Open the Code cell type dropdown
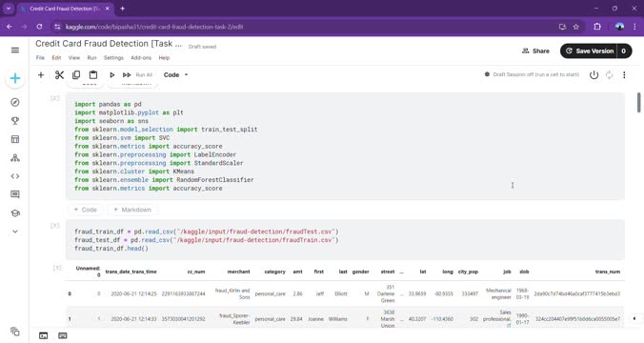The image size is (644, 343). pyautogui.click(x=176, y=74)
